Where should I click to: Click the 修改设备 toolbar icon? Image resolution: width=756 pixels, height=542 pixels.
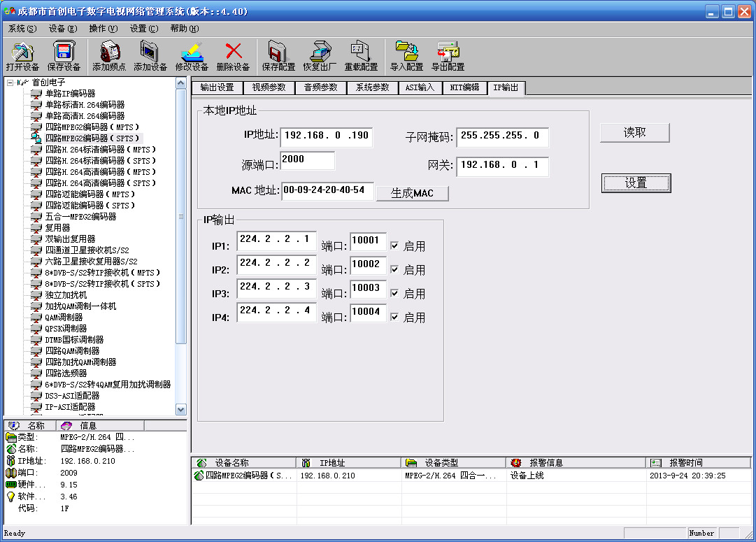pyautogui.click(x=192, y=51)
